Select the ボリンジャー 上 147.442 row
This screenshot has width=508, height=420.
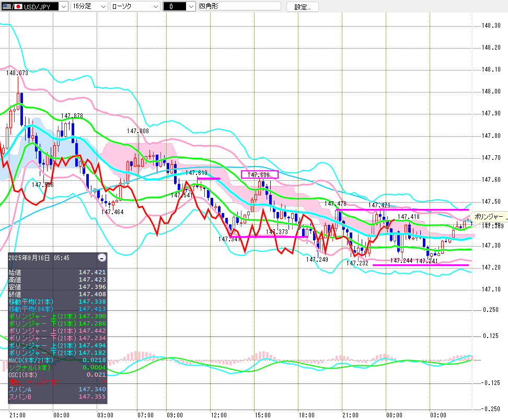coord(57,331)
